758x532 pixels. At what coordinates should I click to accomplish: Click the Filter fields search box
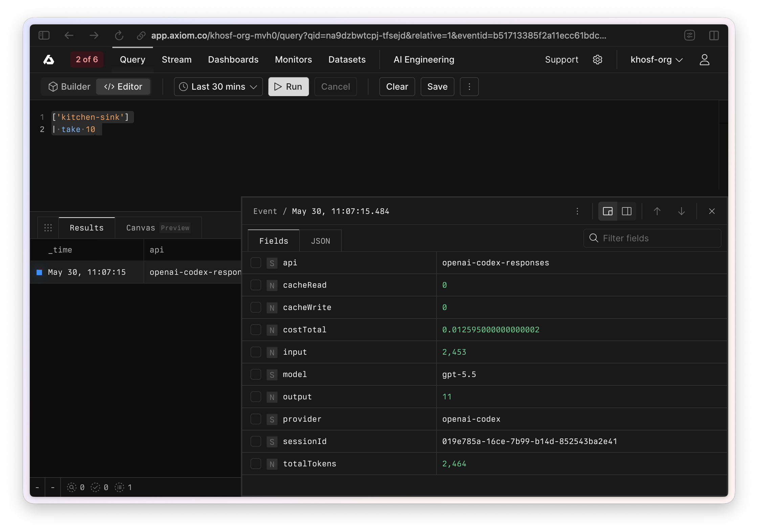[652, 238]
